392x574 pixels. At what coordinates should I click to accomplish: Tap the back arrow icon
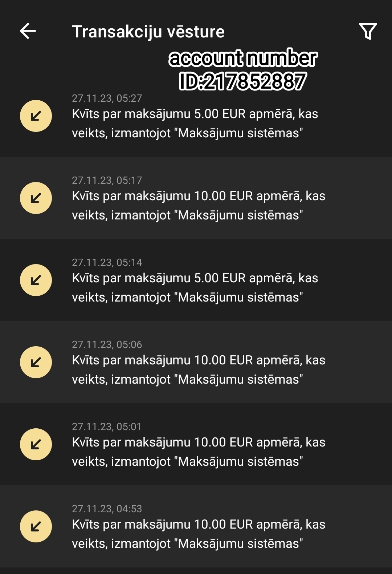pos(28,31)
